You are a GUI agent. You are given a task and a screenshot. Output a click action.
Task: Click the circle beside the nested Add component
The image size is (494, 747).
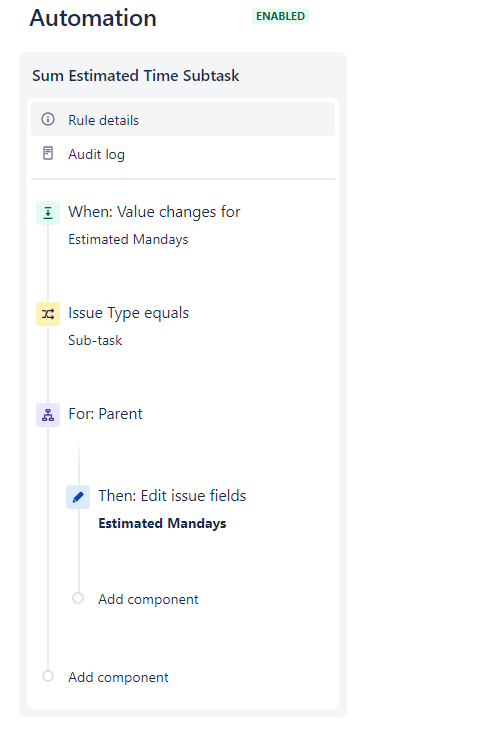point(78,598)
